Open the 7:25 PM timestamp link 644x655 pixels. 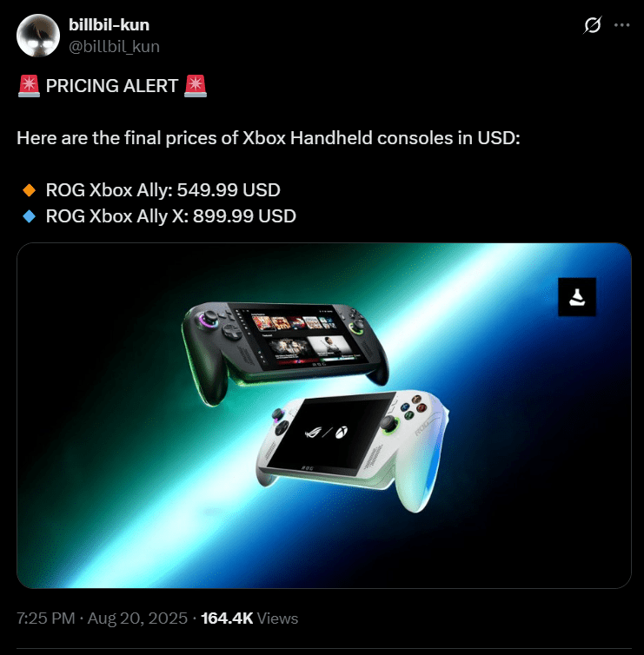point(46,619)
